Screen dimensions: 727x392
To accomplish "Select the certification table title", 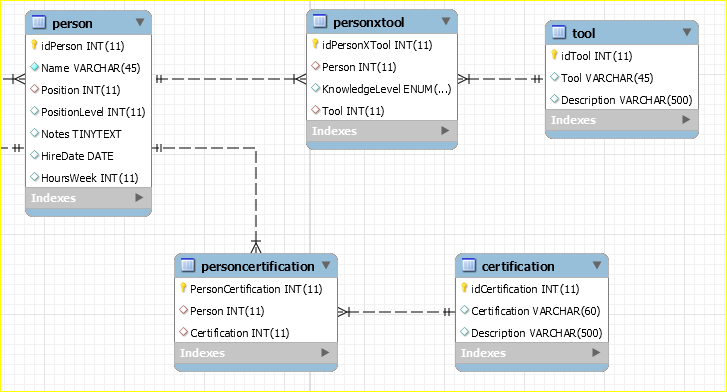I will click(x=518, y=266).
